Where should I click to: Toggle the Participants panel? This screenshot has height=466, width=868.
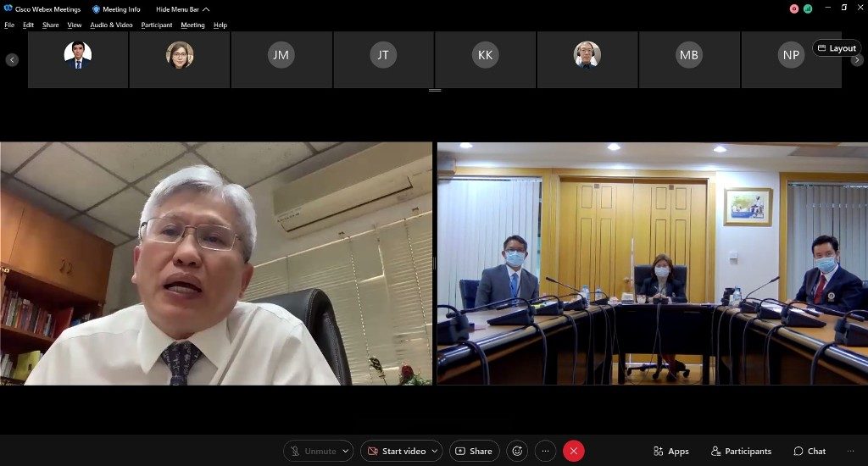[741, 452]
